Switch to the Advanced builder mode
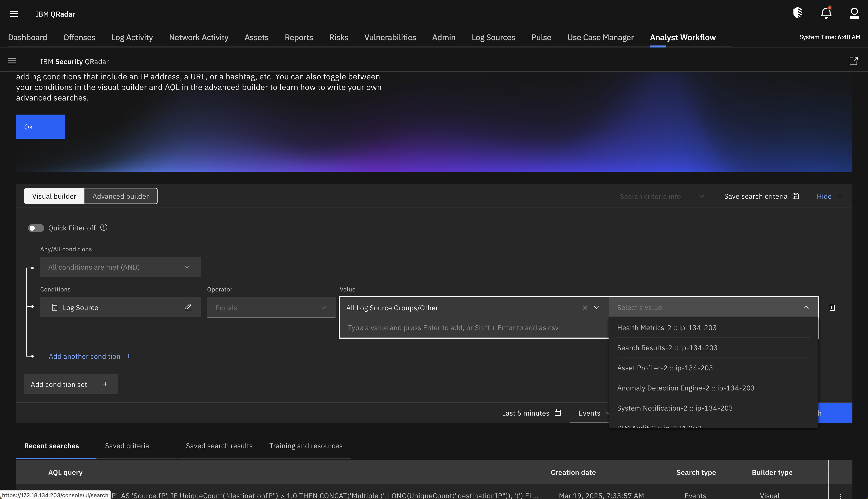 (x=120, y=196)
